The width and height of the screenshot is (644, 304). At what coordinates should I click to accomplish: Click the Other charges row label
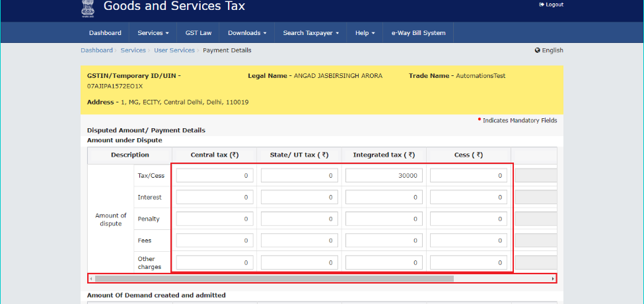(x=149, y=263)
